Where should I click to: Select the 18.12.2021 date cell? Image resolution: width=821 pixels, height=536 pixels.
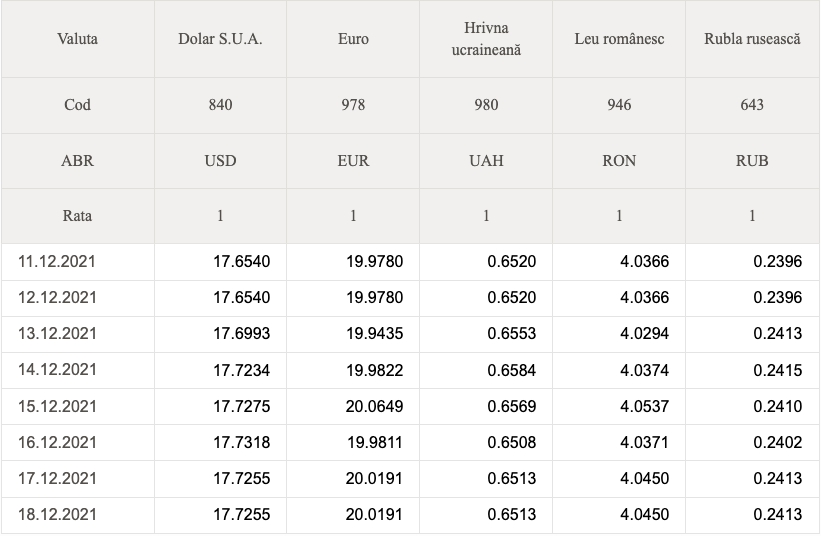[x=58, y=515]
